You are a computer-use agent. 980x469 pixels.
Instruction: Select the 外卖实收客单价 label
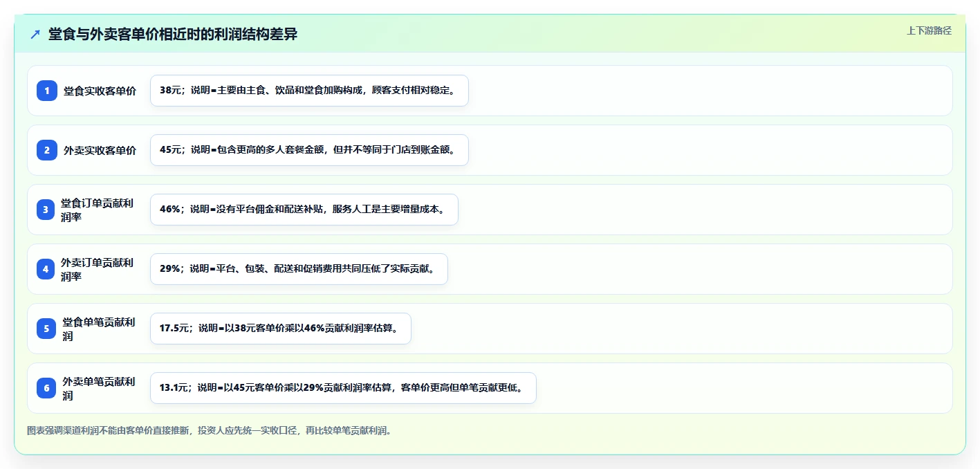tap(100, 150)
